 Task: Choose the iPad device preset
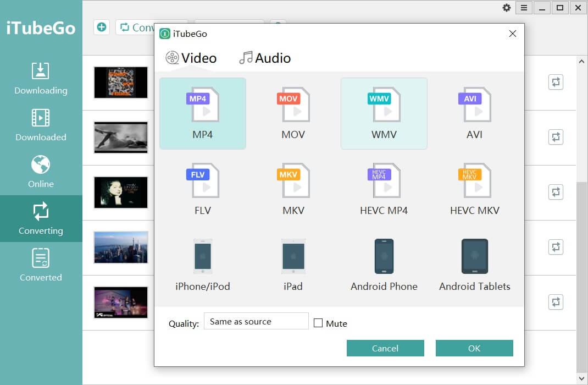click(x=293, y=265)
